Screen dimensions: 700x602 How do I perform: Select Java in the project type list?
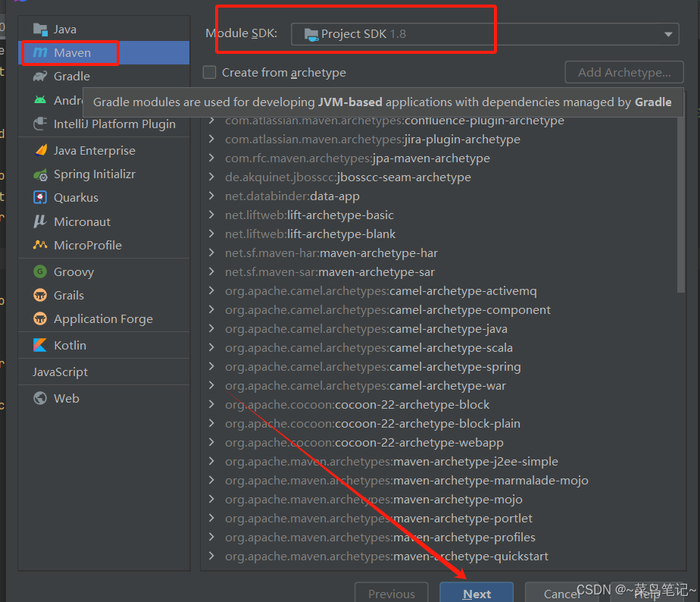104,30
